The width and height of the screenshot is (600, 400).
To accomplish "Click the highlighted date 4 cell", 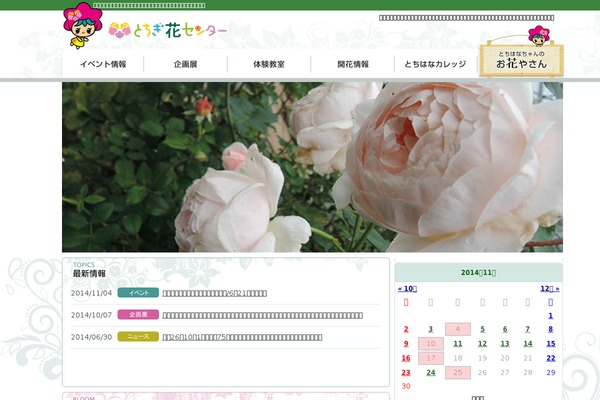I will tap(458, 329).
